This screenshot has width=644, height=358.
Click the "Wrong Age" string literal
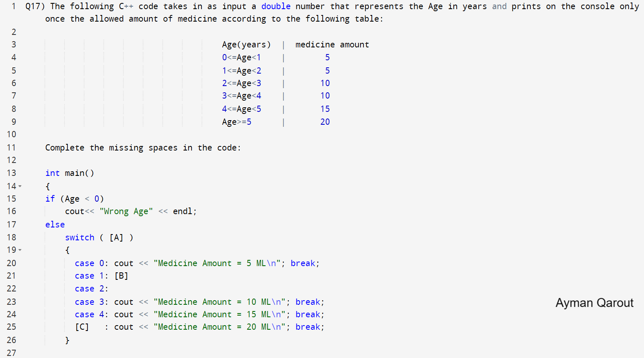tap(126, 211)
